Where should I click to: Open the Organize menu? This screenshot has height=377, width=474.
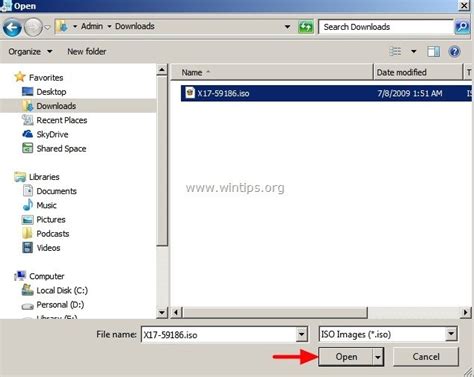(x=30, y=52)
